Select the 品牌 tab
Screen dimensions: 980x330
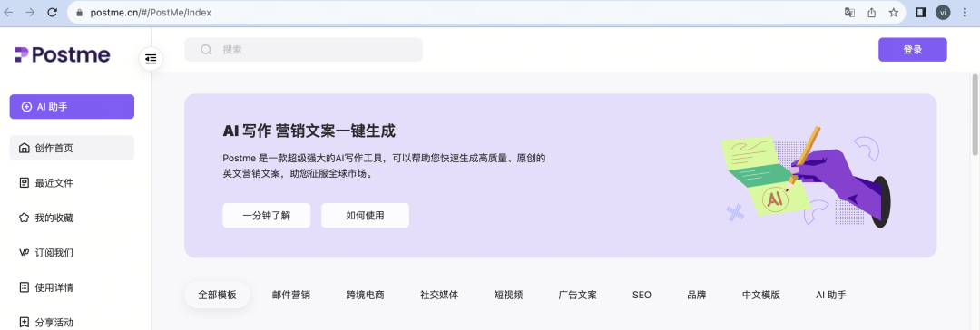pos(697,295)
